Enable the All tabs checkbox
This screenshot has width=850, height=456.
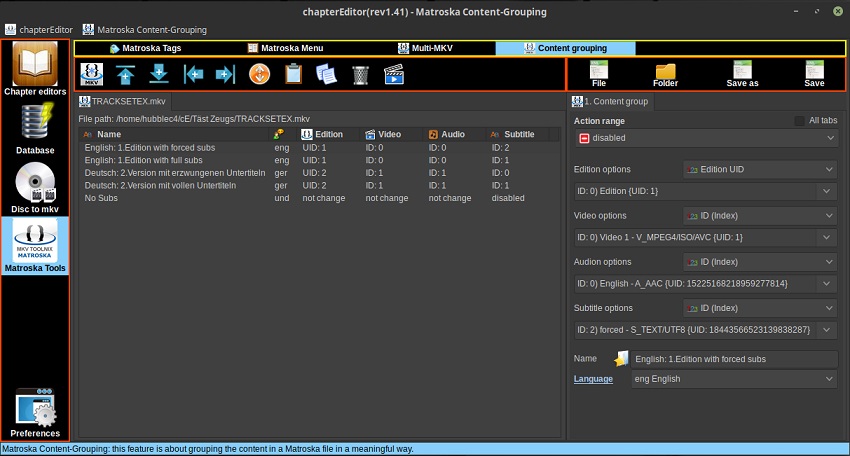[x=799, y=120]
